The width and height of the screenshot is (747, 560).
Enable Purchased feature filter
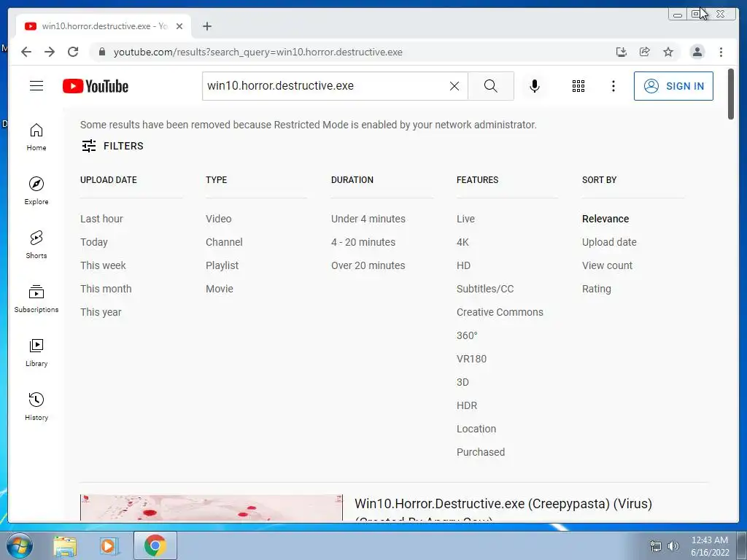pos(480,452)
